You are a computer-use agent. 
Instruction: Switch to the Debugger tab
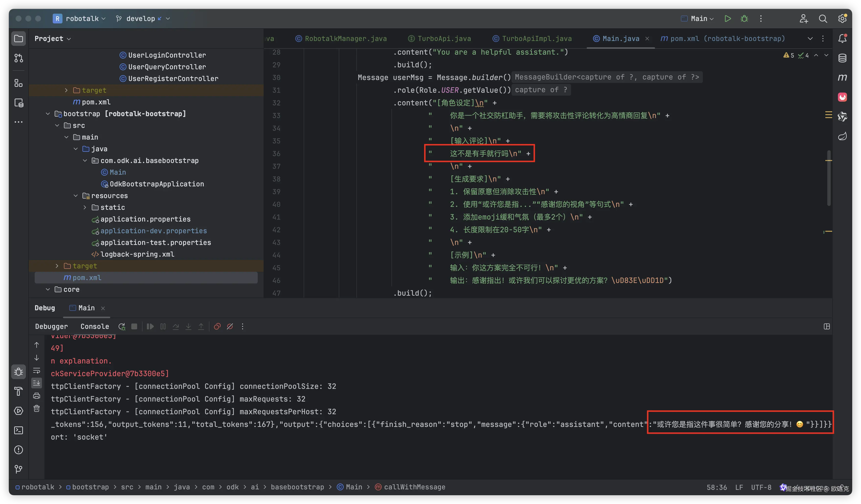(51, 326)
